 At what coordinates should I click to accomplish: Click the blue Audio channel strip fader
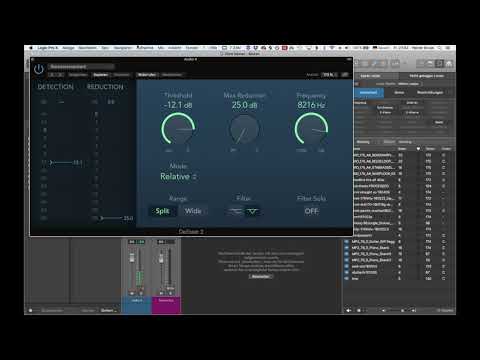[132, 258]
